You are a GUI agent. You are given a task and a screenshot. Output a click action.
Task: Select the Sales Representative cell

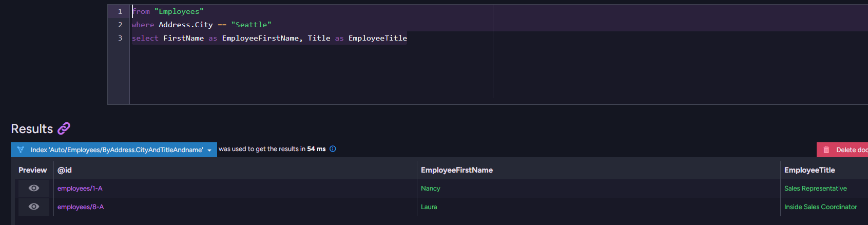[816, 189]
